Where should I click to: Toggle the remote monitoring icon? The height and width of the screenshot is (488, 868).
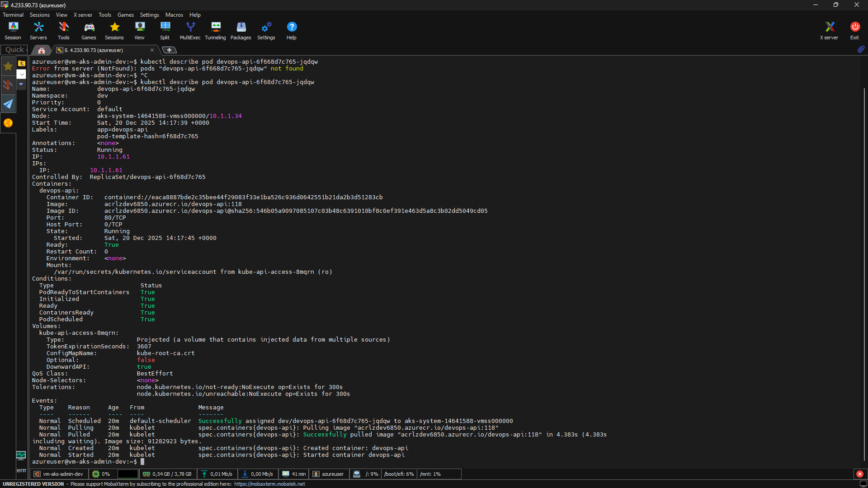point(21,455)
